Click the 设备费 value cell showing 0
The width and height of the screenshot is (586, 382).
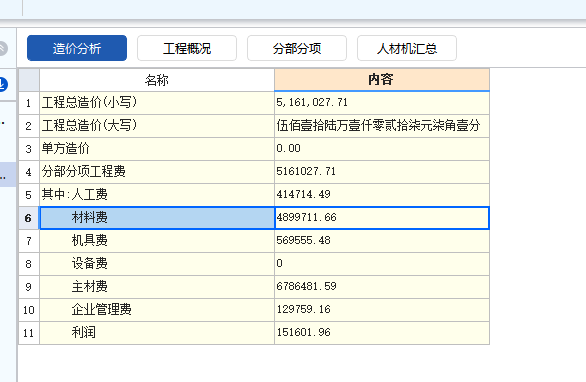pos(382,264)
